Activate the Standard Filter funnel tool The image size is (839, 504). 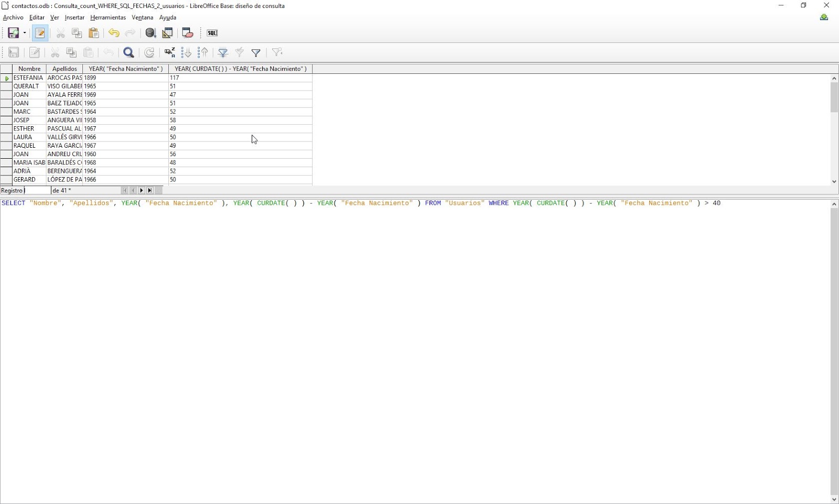pos(256,52)
